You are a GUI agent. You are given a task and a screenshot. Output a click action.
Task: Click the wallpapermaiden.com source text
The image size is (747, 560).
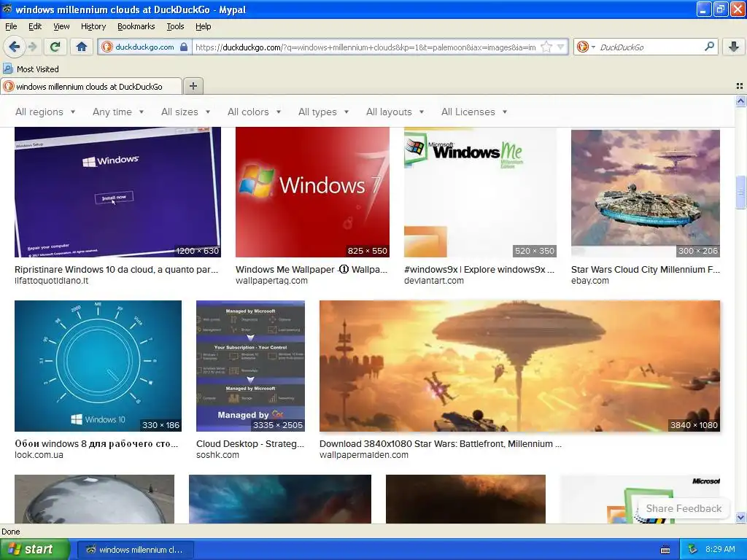(364, 455)
